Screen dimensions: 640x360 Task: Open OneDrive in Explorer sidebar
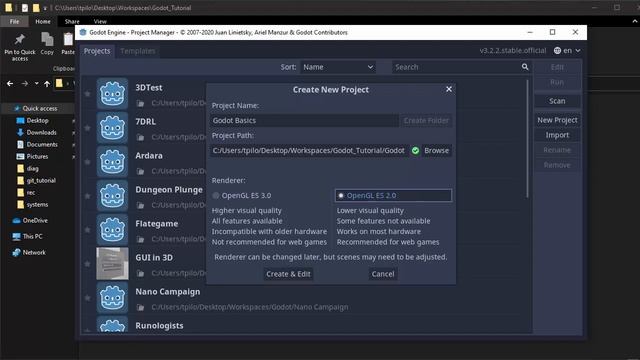[35, 220]
